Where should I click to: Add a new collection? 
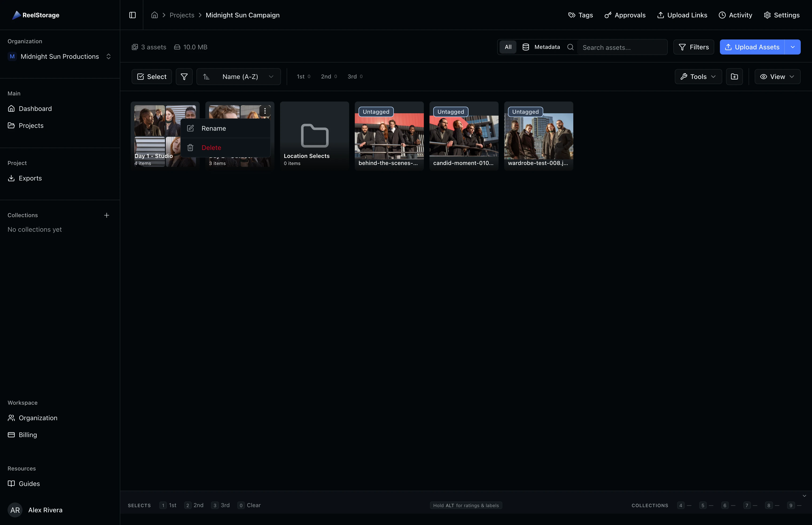tap(106, 215)
